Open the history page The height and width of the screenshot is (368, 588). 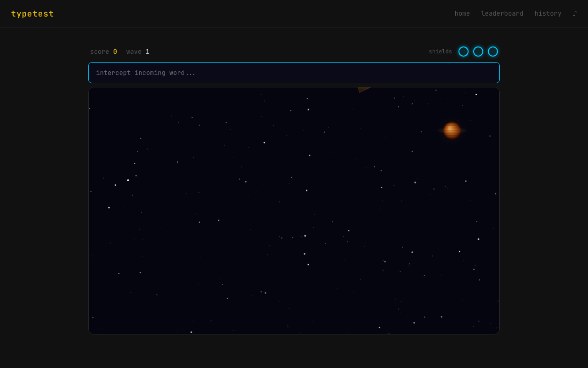click(x=548, y=14)
